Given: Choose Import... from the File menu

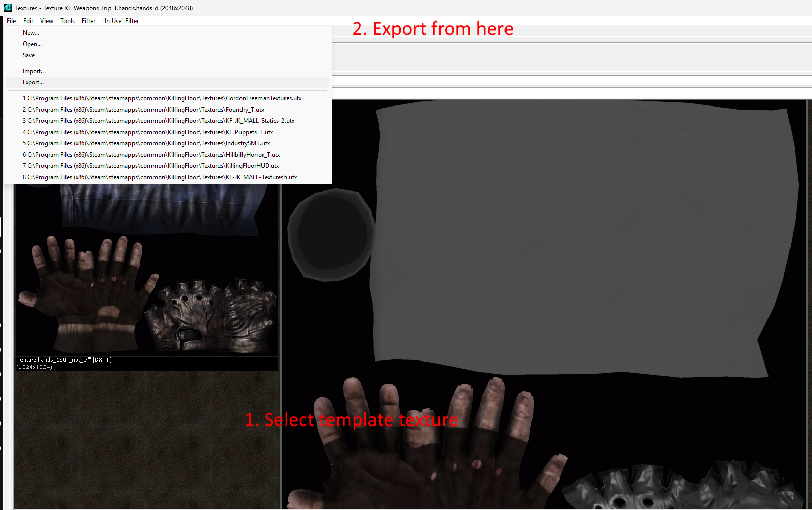Looking at the screenshot, I should [x=167, y=71].
